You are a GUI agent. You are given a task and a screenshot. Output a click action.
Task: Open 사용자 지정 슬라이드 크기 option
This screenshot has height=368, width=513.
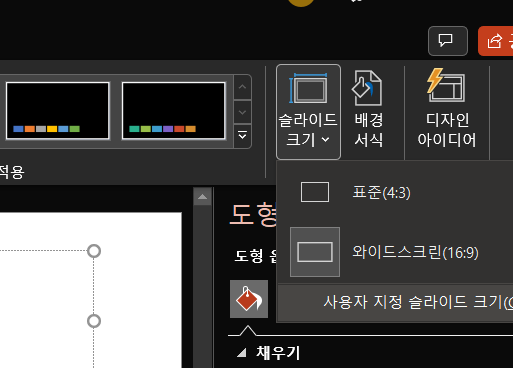(x=395, y=303)
